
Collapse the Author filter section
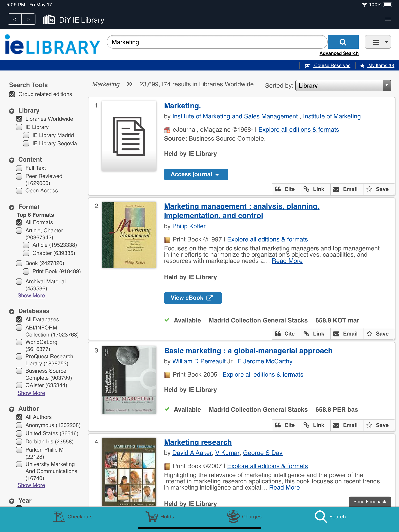coord(11,409)
